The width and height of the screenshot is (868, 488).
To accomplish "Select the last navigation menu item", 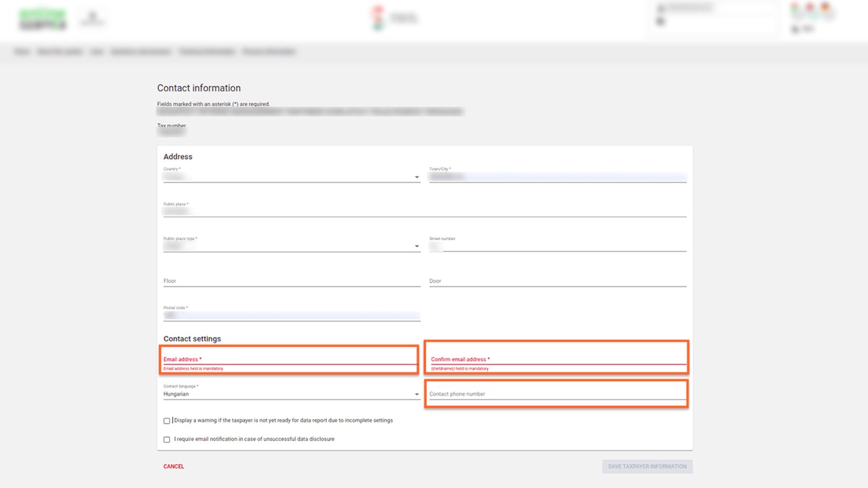I will click(269, 51).
